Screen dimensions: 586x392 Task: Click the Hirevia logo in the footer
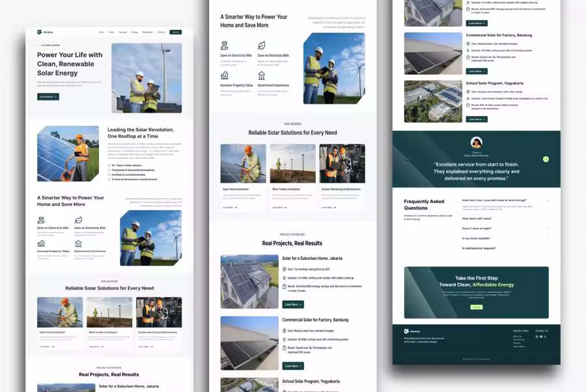(x=412, y=331)
